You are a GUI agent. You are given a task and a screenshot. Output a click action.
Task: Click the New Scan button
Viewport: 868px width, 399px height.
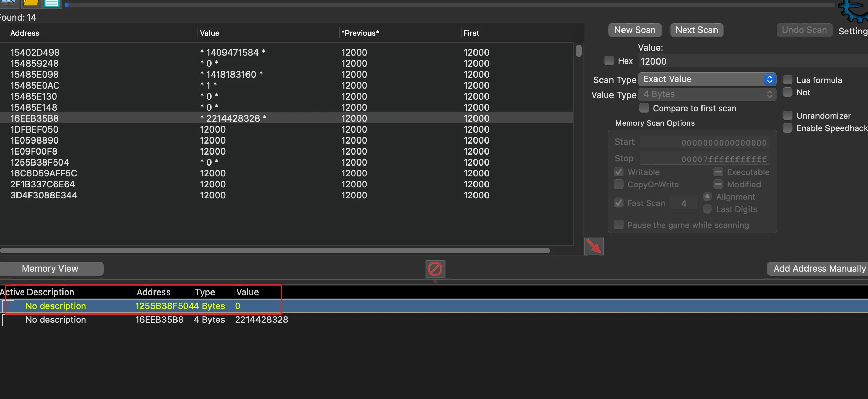[635, 30]
